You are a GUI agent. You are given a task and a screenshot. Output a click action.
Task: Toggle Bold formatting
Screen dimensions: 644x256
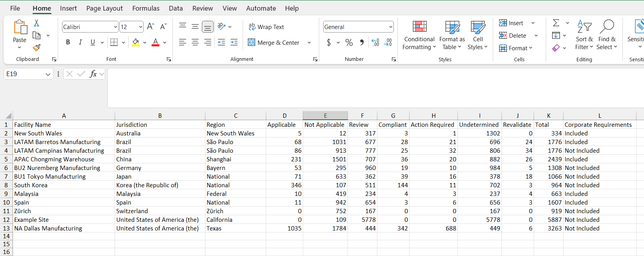pos(68,42)
